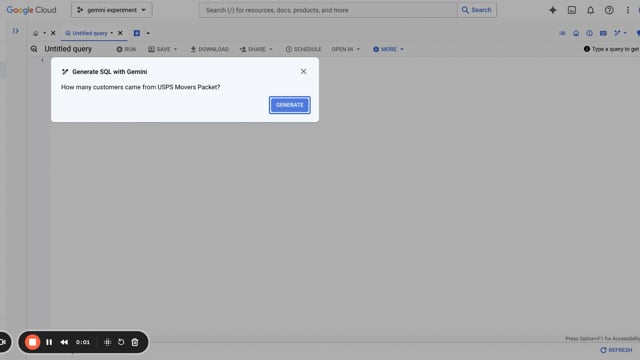
Task: Open the SHARE dropdown menu
Action: (x=256, y=49)
